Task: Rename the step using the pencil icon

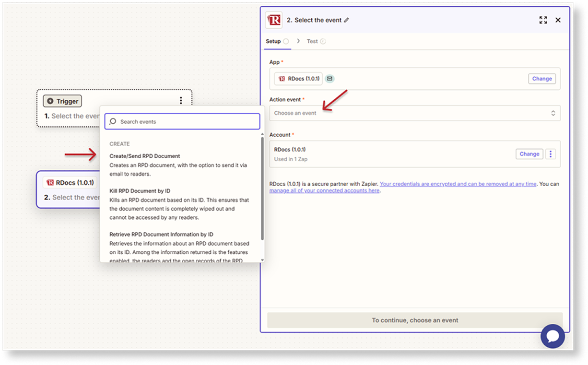Action: pyautogui.click(x=347, y=20)
